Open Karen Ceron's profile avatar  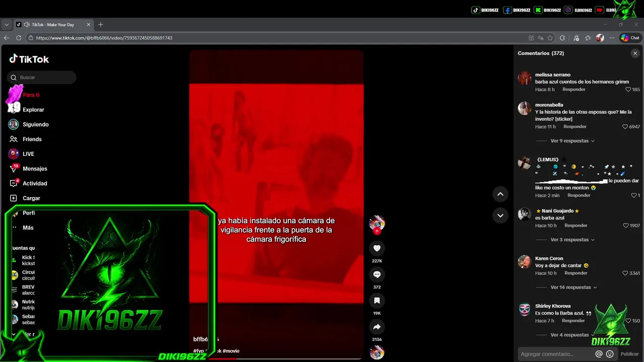[x=524, y=261]
